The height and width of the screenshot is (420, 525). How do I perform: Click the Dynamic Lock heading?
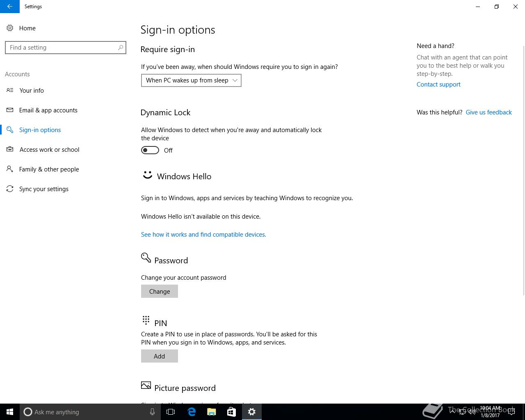click(x=165, y=112)
